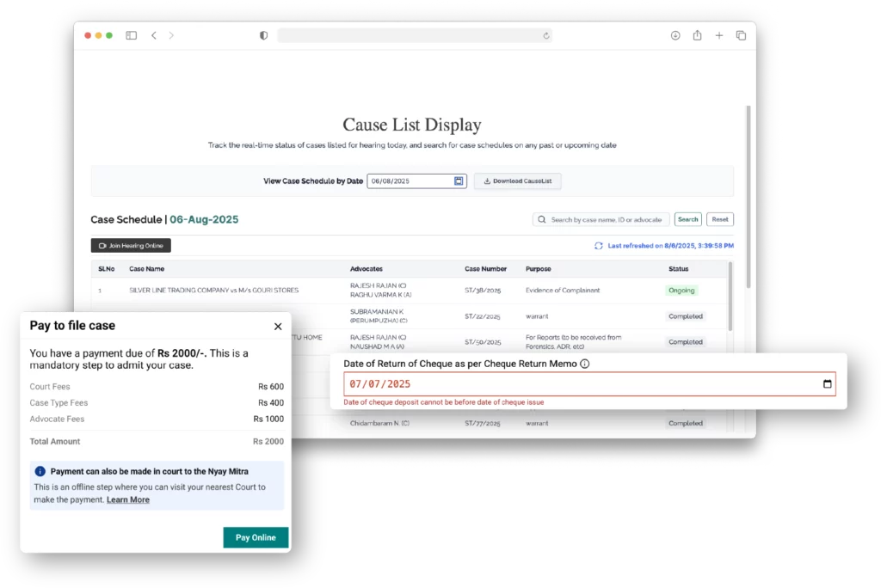Click Cause List Display heading
This screenshot has width=881, height=588.
click(x=412, y=125)
